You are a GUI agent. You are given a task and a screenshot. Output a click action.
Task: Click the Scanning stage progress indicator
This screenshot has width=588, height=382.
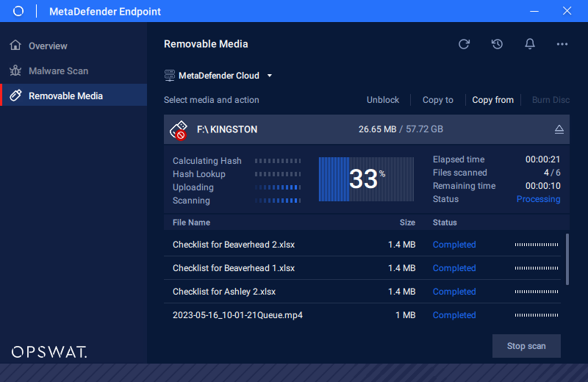[278, 201]
